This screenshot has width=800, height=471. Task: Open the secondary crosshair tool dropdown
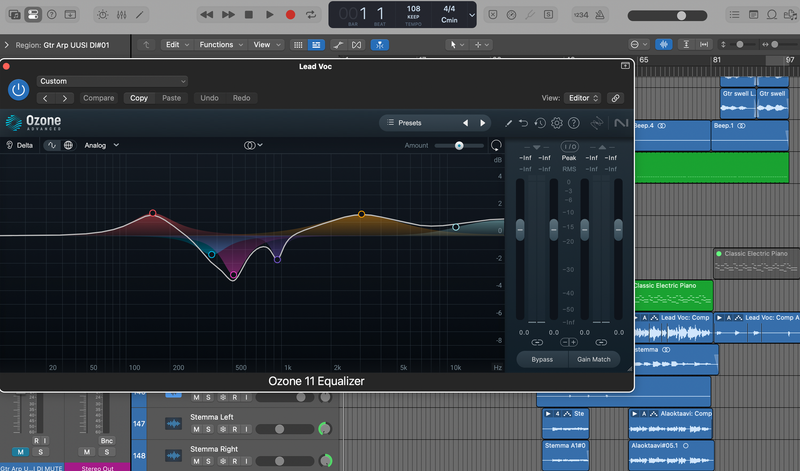482,45
